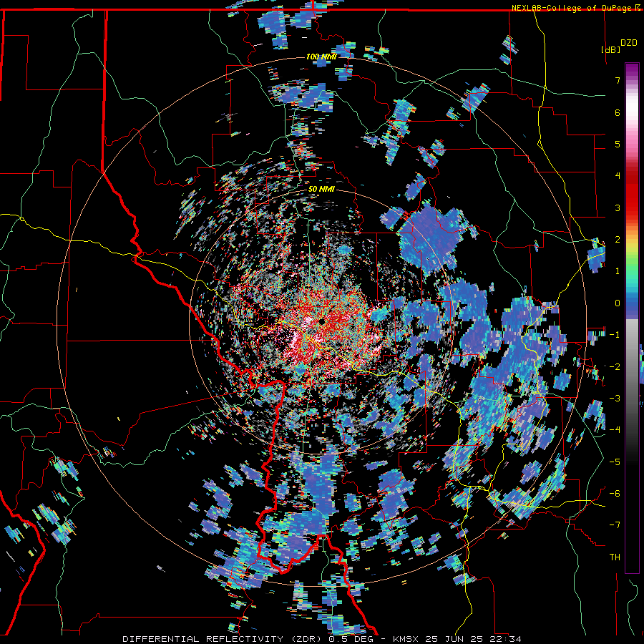Image resolution: width=644 pixels, height=644 pixels.
Task: Click the ZDR color scale bar
Action: click(x=632, y=318)
